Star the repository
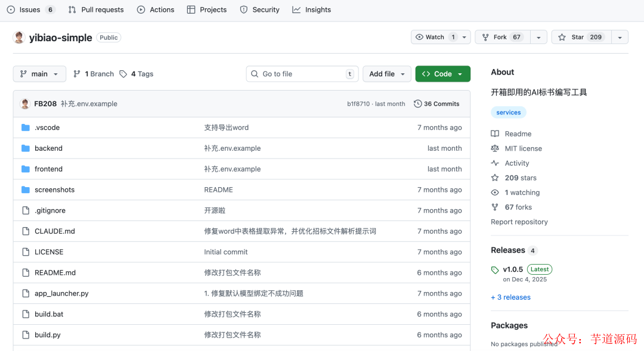 [581, 37]
